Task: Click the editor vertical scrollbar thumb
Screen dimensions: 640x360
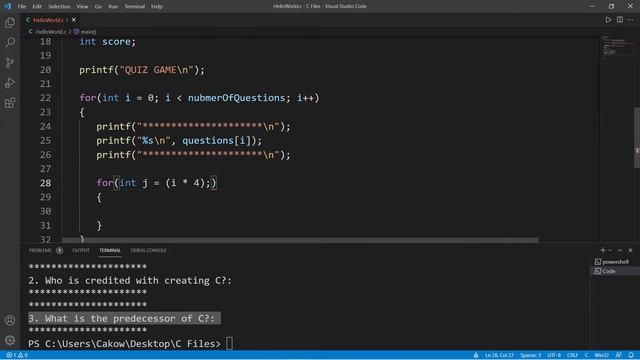Action: 637,137
